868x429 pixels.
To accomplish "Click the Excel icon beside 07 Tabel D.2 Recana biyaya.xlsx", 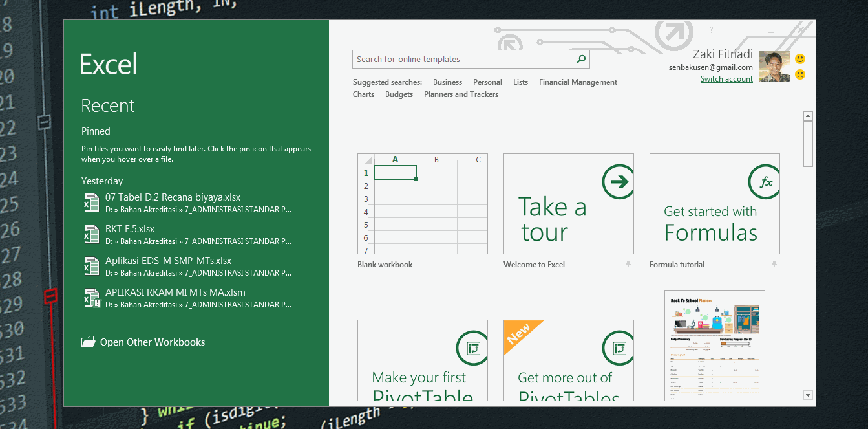I will (x=91, y=203).
